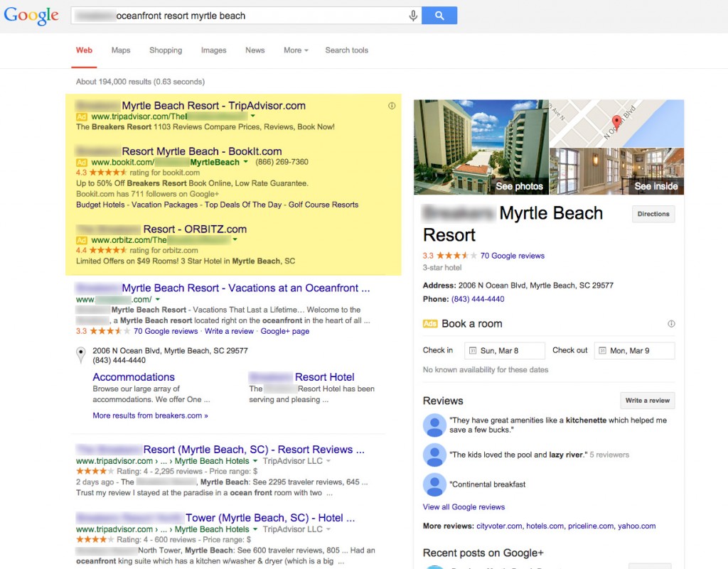The width and height of the screenshot is (728, 569).
Task: Click avatar beside lazy river review
Action: click(434, 455)
